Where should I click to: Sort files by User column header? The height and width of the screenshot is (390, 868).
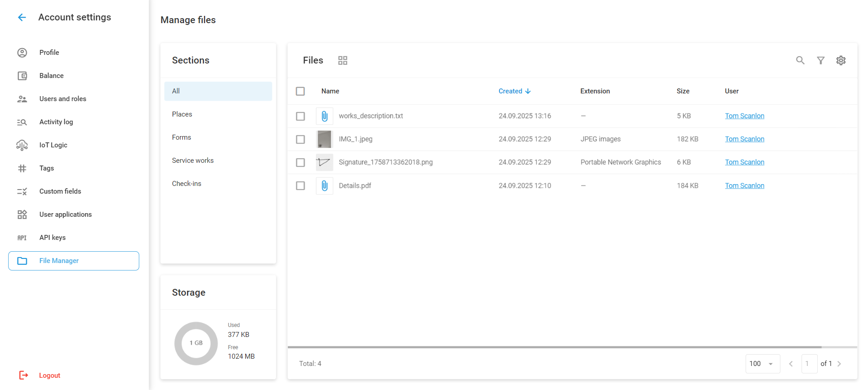point(732,91)
